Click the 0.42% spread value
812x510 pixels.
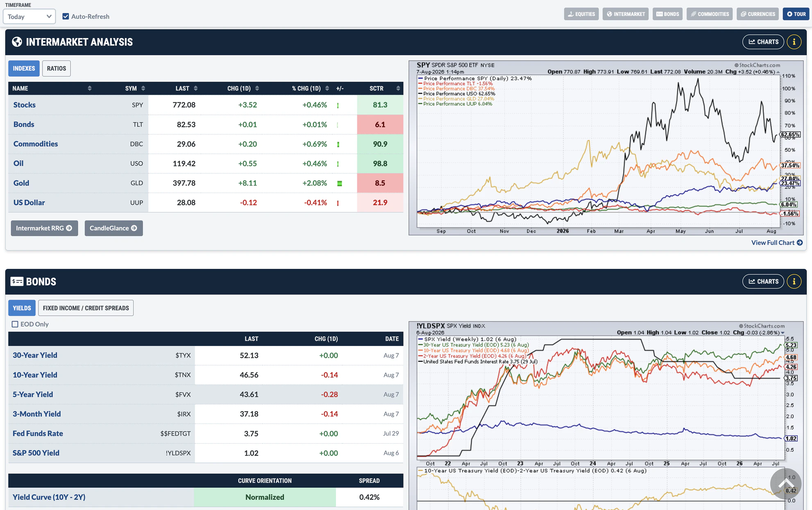(x=369, y=497)
